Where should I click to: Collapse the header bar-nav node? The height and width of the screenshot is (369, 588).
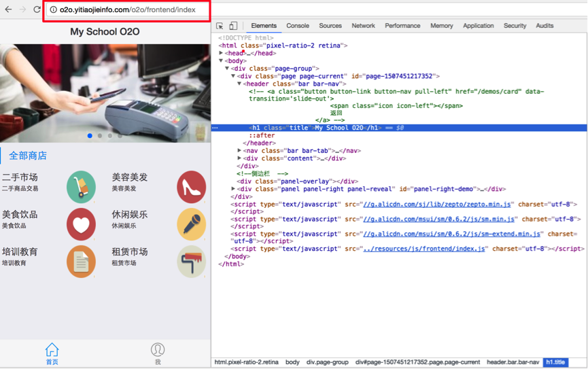[239, 84]
